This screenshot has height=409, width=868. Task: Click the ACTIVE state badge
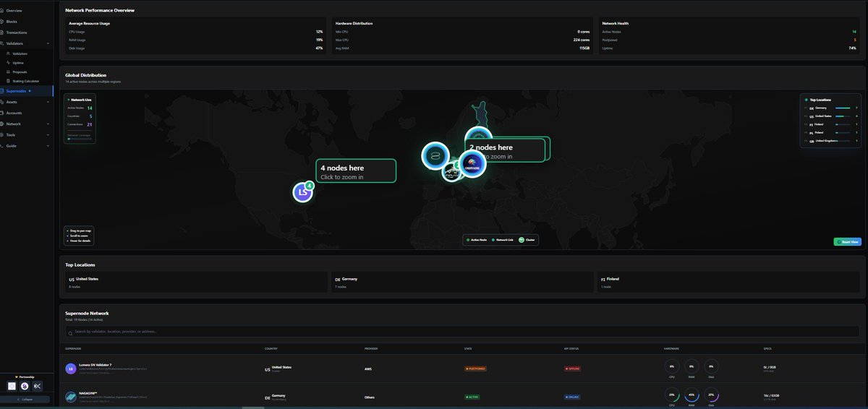[x=472, y=397]
